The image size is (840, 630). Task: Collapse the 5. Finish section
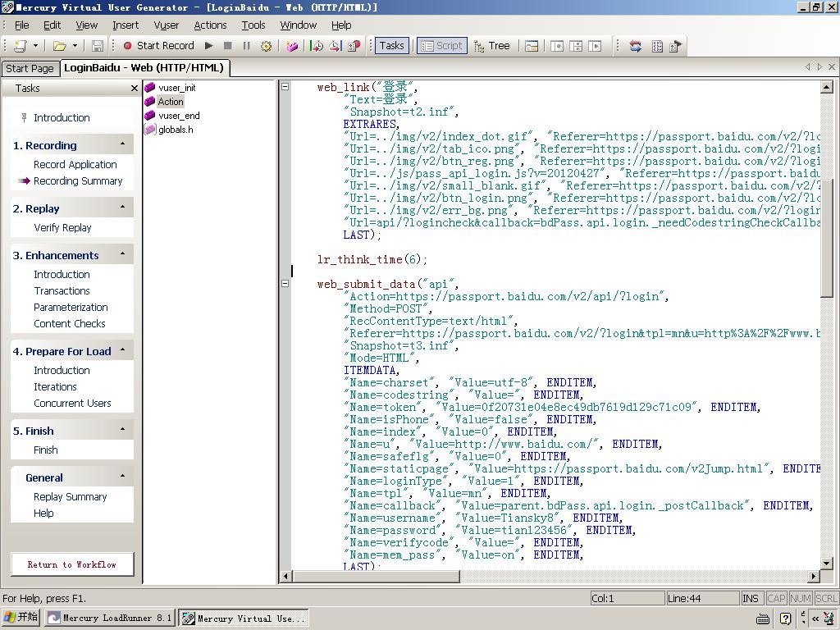click(x=123, y=430)
